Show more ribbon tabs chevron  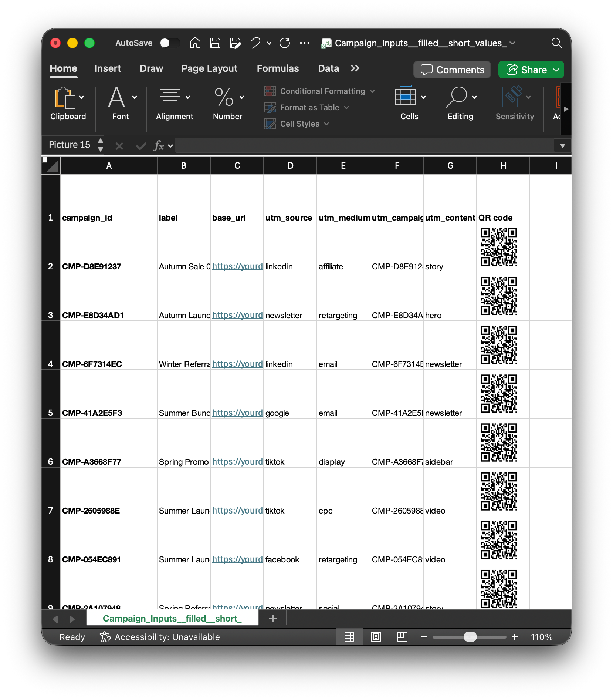tap(355, 68)
